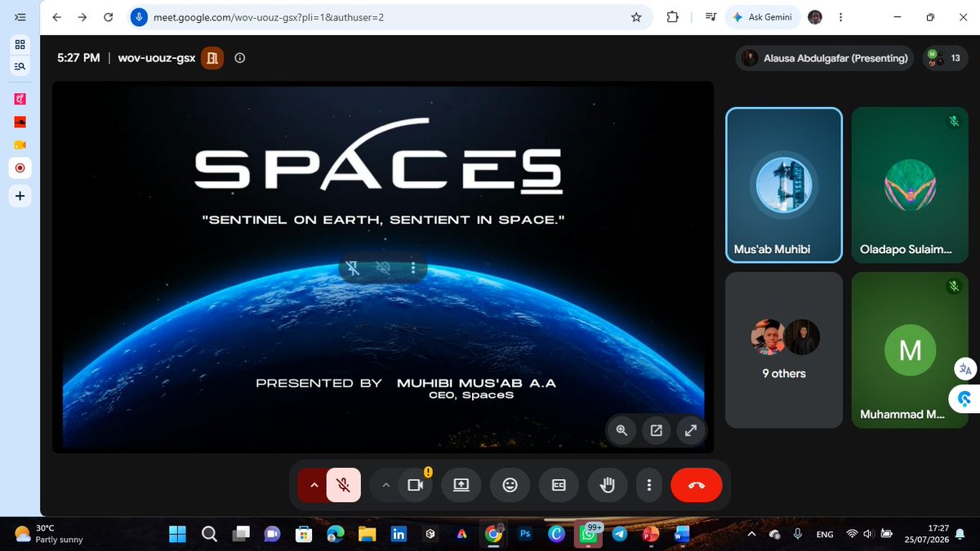Select Oladapo Sulaim... participant tile
The width and height of the screenshot is (980, 551).
(x=911, y=185)
